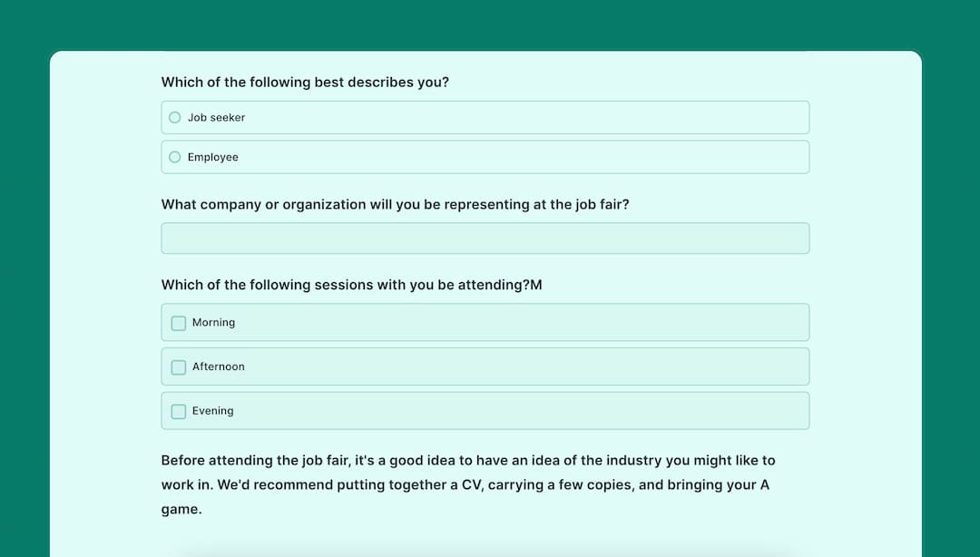The height and width of the screenshot is (557, 980).
Task: Click the sessions attendance question heading
Action: [351, 285]
